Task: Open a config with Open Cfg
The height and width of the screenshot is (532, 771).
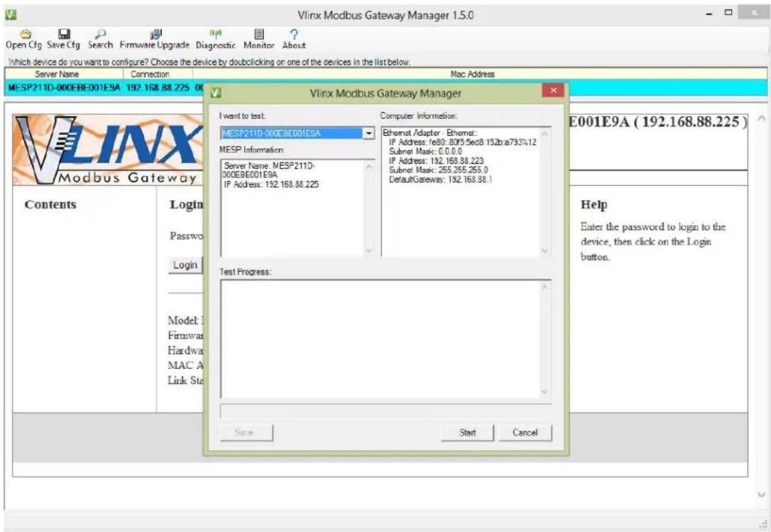Action: pos(24,40)
